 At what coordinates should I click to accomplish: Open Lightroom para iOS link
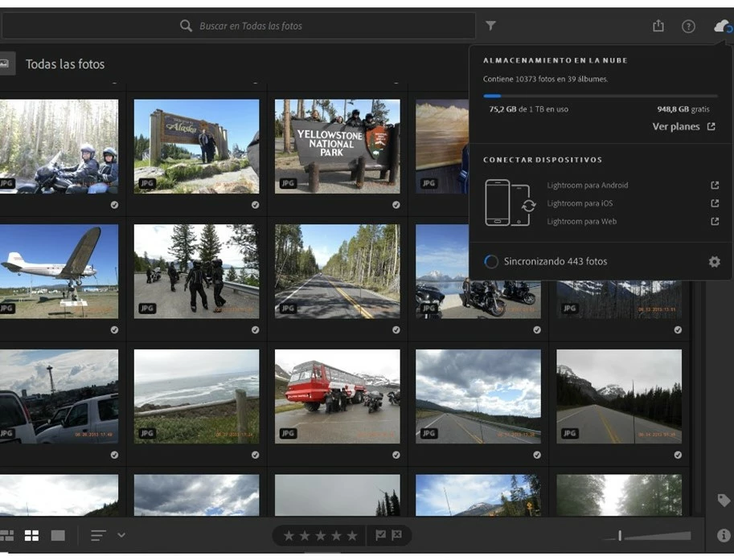tap(580, 203)
